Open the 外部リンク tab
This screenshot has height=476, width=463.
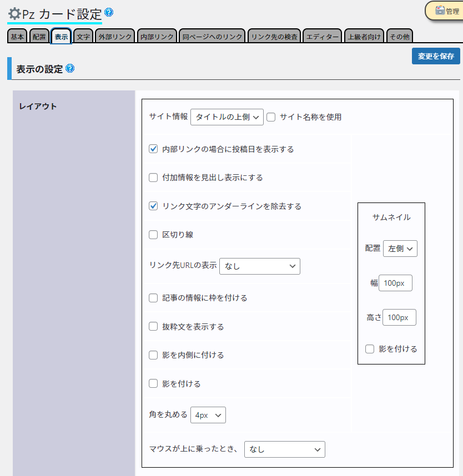point(115,37)
